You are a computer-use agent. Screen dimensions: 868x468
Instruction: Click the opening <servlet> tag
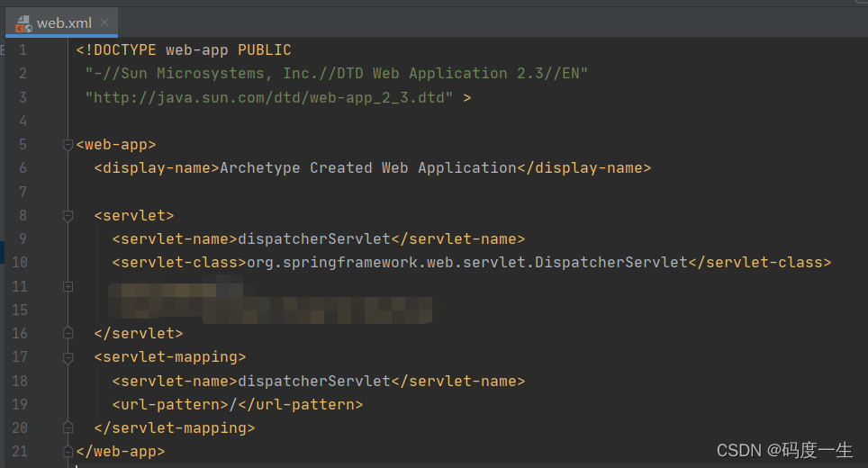tap(134, 216)
